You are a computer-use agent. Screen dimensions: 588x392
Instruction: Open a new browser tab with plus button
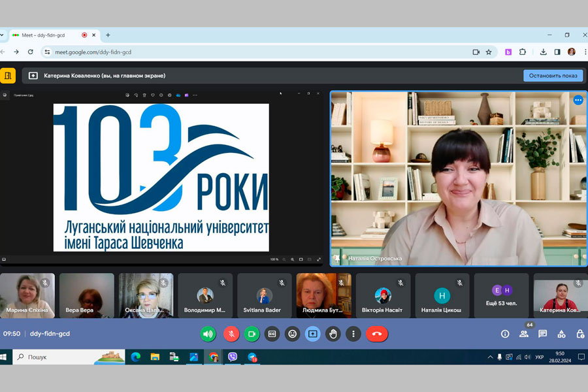pyautogui.click(x=108, y=35)
